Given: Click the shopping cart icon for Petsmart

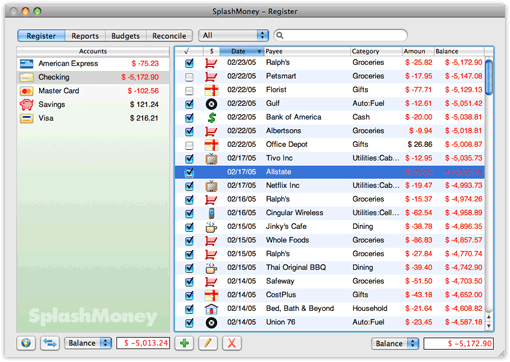Looking at the screenshot, I should [x=211, y=76].
